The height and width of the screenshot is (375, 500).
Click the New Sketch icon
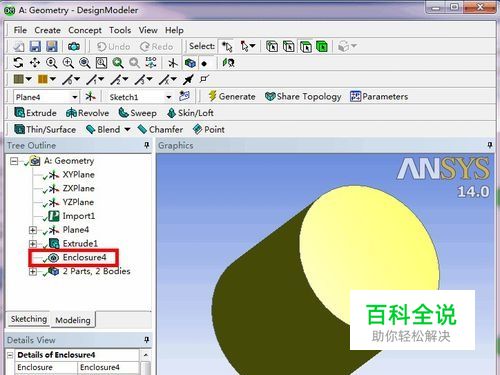[184, 96]
